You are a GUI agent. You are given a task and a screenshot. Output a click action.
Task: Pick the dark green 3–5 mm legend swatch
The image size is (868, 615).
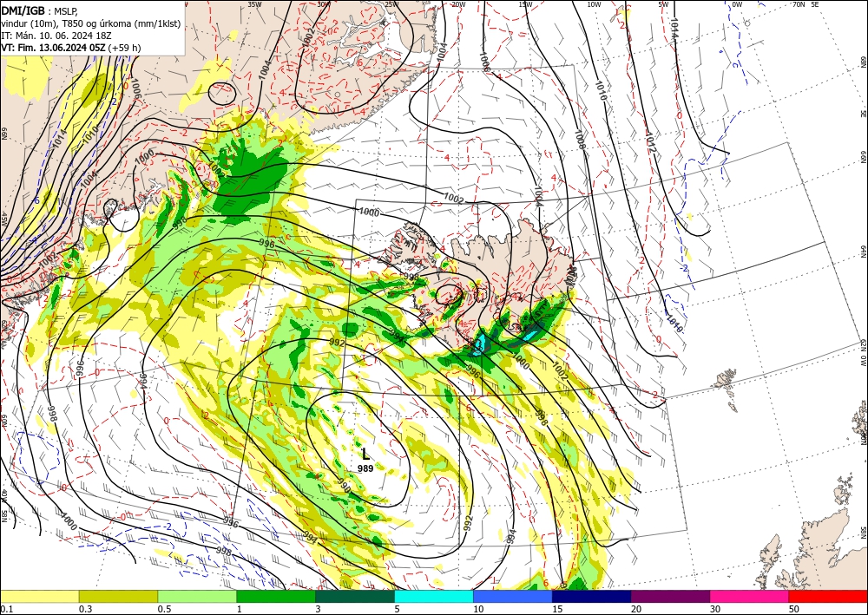tap(355, 596)
